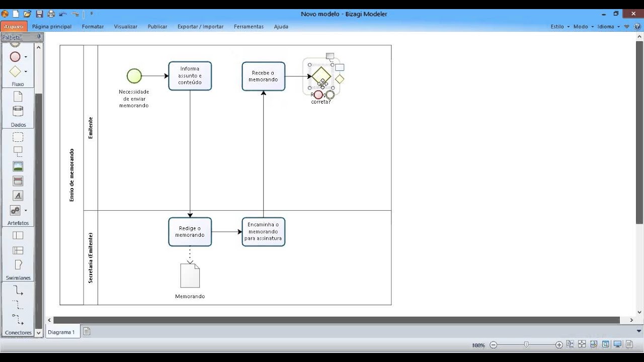Screen dimensions: 644x362
Task: Click the Undo arrow icon
Action: click(63, 14)
